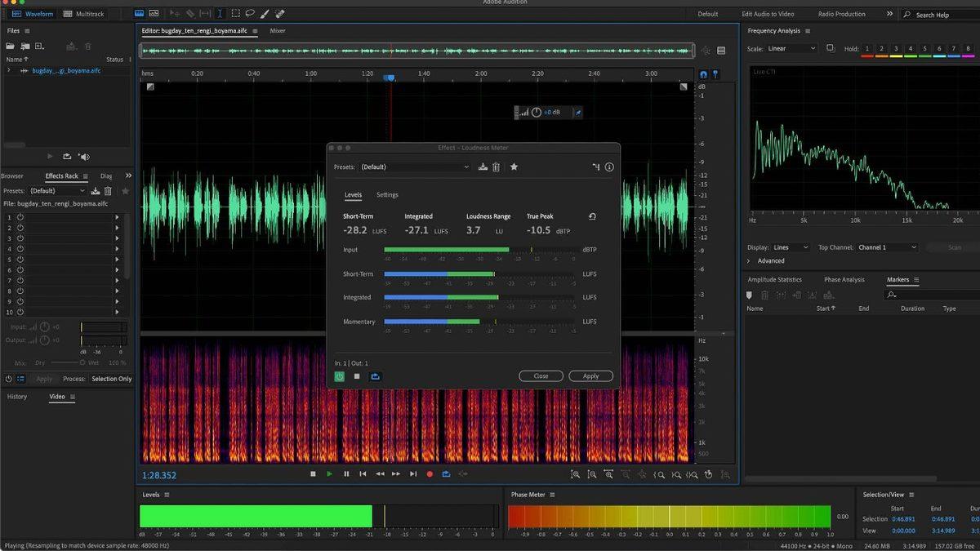
Task: Click the Close button in Loudness Meter
Action: [x=541, y=376]
